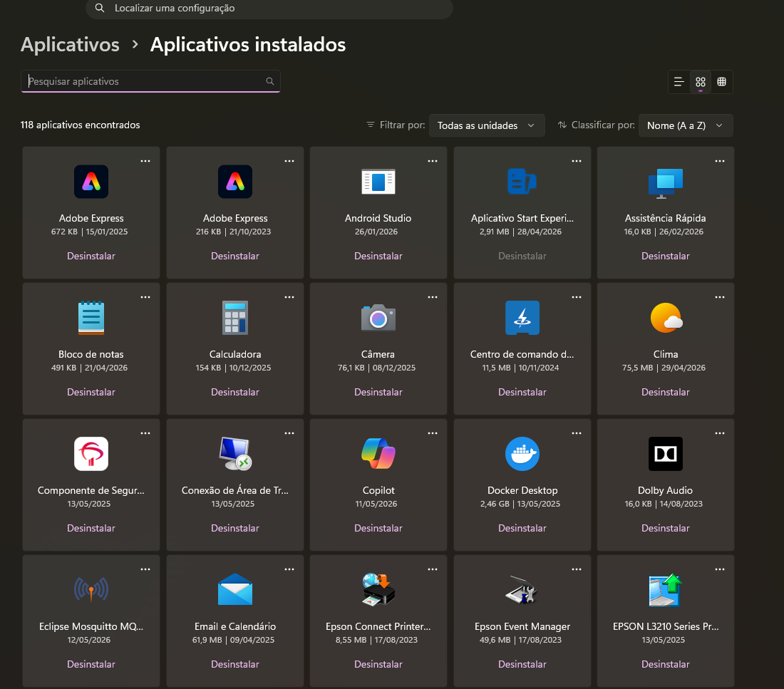Image resolution: width=784 pixels, height=689 pixels.
Task: Click the '118 aplicativos encontrados' text
Action: [80, 125]
